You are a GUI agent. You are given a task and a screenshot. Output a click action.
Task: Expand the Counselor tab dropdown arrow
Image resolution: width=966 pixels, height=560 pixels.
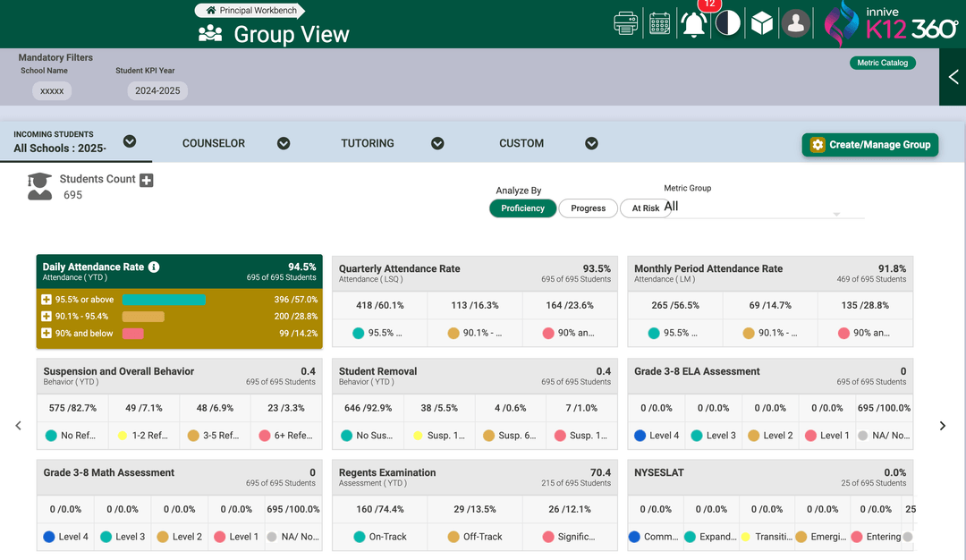point(284,143)
